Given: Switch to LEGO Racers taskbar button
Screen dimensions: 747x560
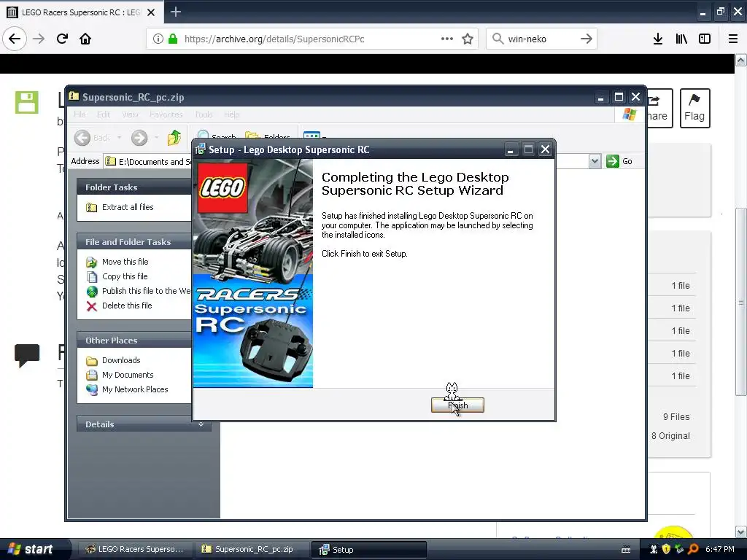Looking at the screenshot, I should point(134,549).
